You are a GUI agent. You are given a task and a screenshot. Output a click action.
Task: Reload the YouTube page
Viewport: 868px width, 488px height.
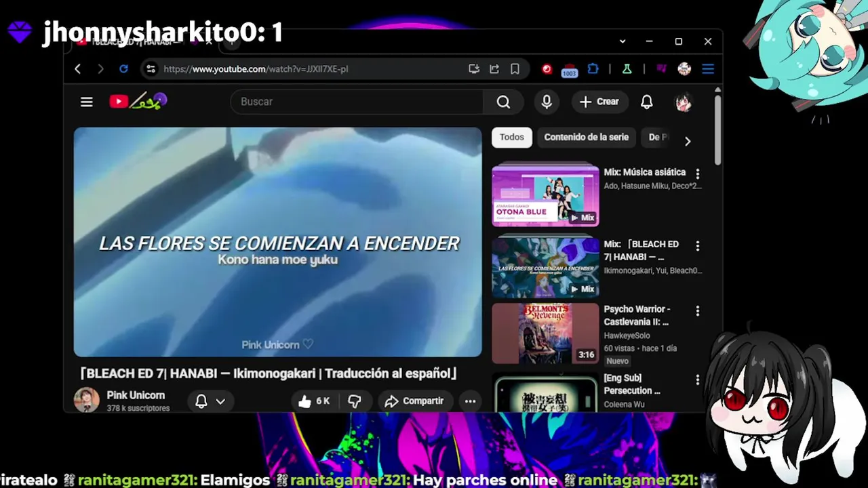[x=123, y=69]
